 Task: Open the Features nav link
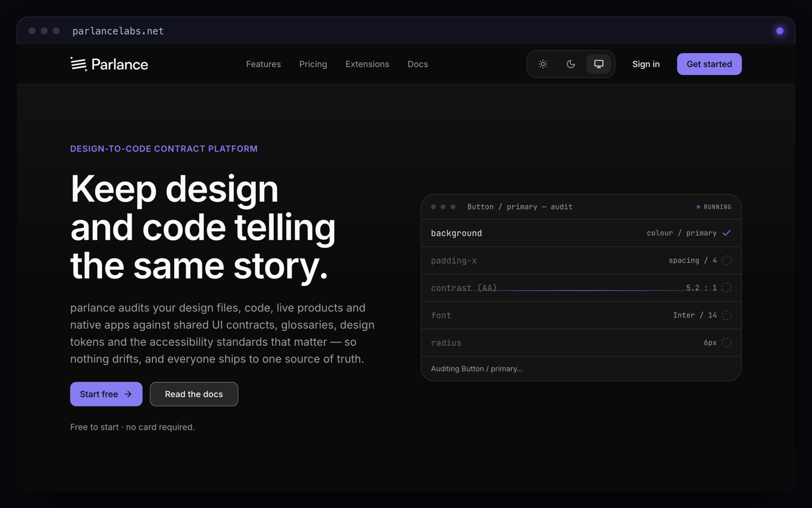click(263, 64)
